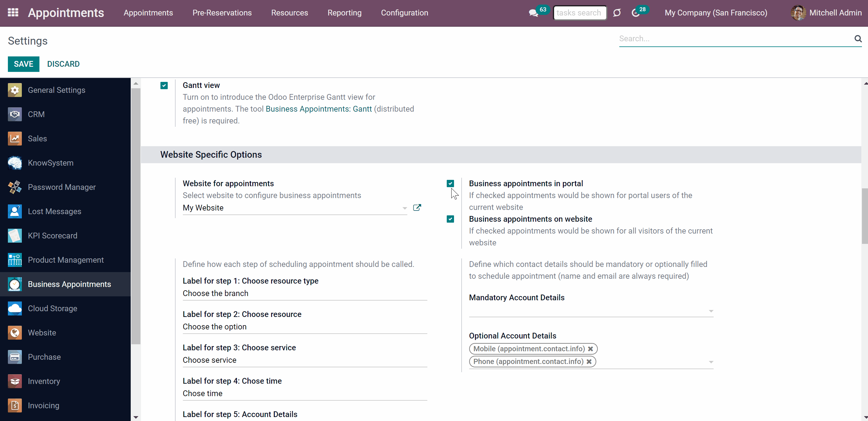Expand the Website for appointments dropdown
Viewport: 868px width, 421px height.
click(405, 208)
